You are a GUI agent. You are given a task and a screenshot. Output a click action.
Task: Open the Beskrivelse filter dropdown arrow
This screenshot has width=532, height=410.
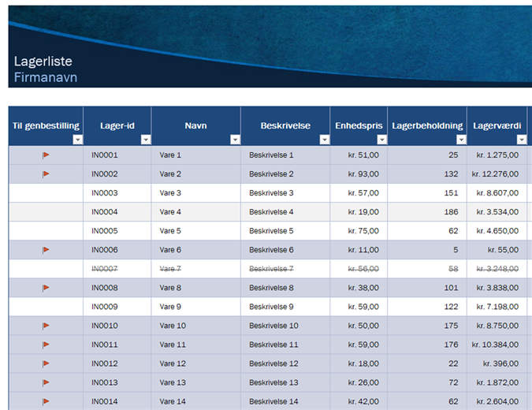[x=324, y=140]
